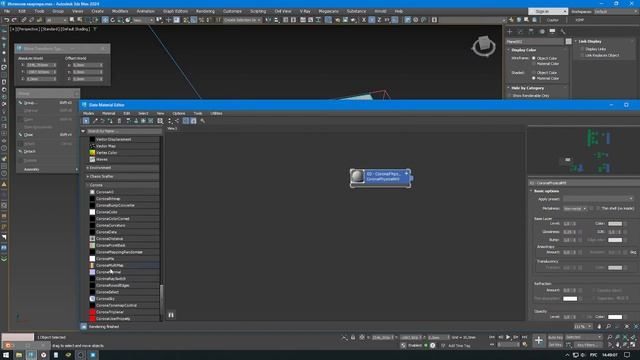Click the CoronaSky map icon
This screenshot has width=640, height=360.
click(92, 299)
